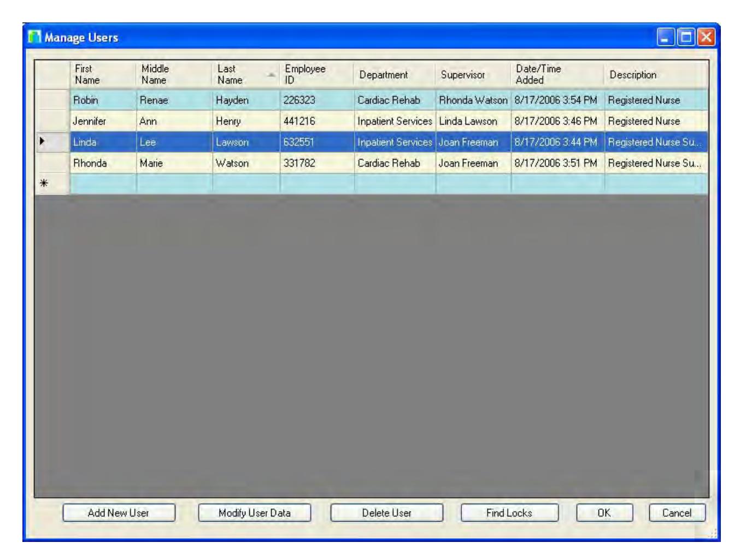Click the middle name 'Marie'
Image resolution: width=740 pixels, height=560 pixels.
[175, 163]
